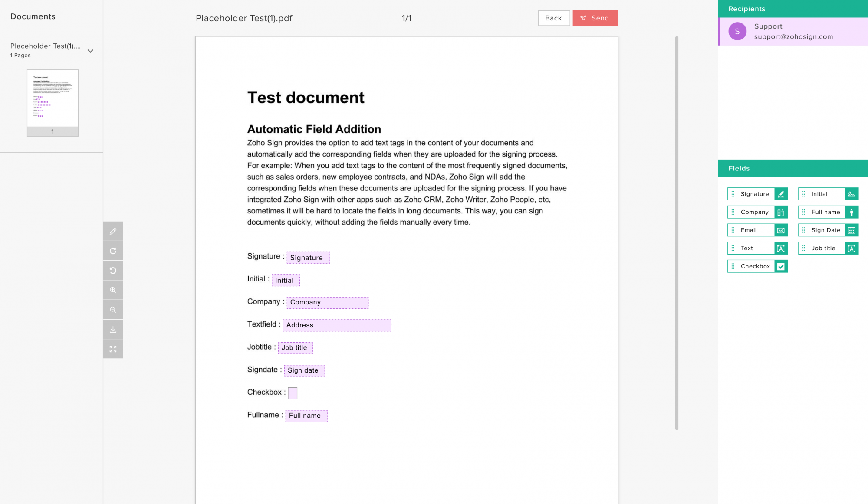Click the rotate counterclockwise icon
The image size is (868, 504).
coord(113,271)
